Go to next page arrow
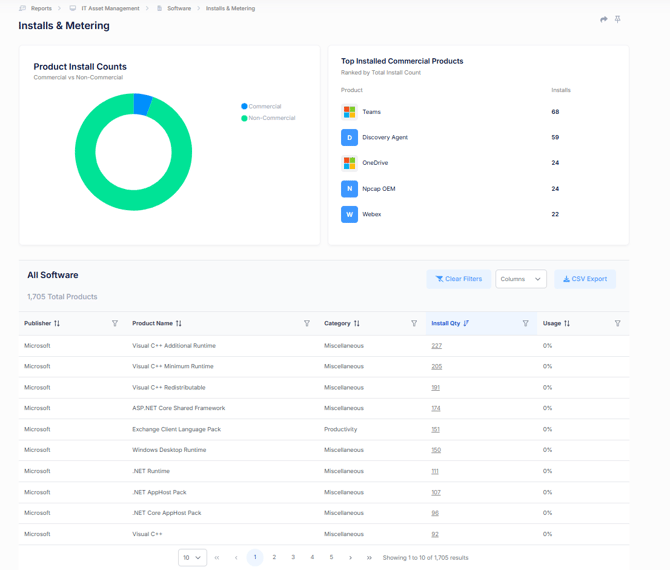This screenshot has height=570, width=670. tap(350, 558)
